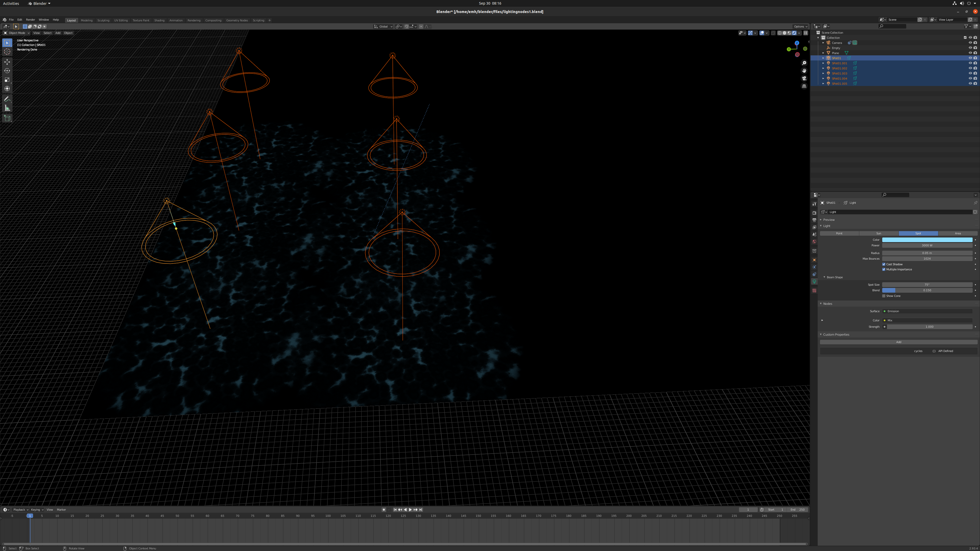
Task: Switch to the Geometry Nodes workspace tab
Action: coord(237,20)
